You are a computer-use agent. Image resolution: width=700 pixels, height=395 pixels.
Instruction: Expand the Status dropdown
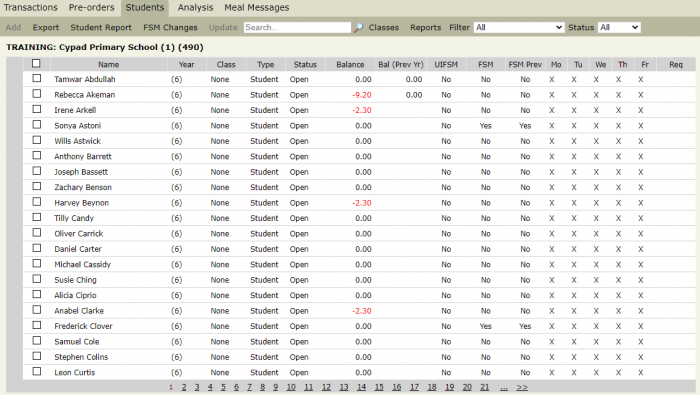tap(619, 28)
